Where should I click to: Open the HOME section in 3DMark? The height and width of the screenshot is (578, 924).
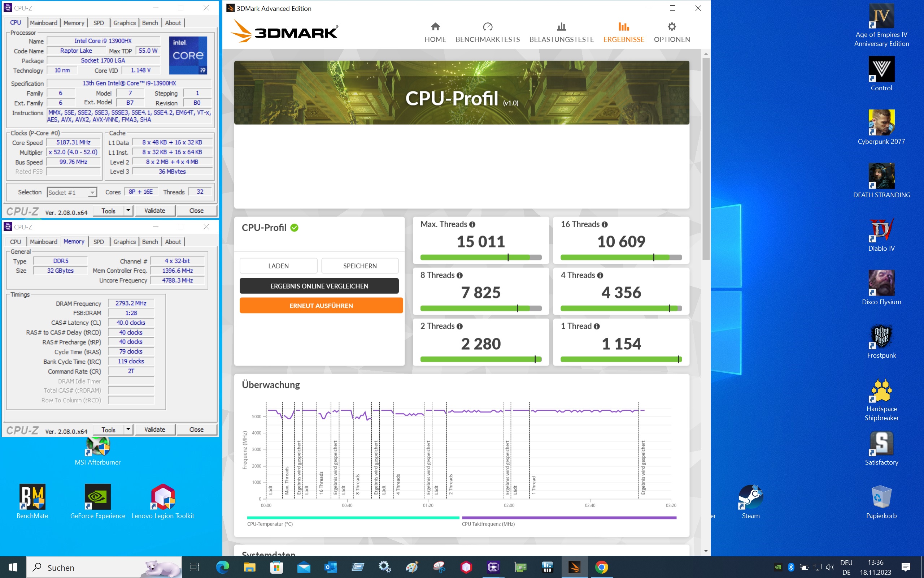tap(435, 33)
